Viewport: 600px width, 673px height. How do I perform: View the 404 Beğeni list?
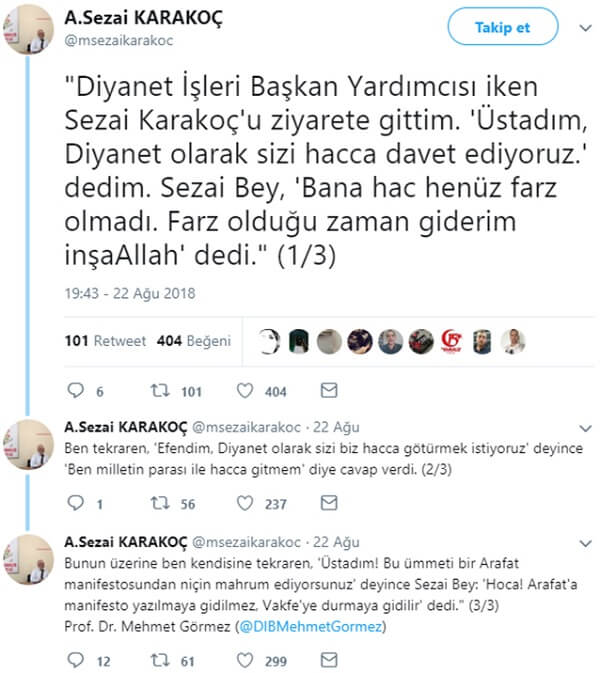click(194, 341)
